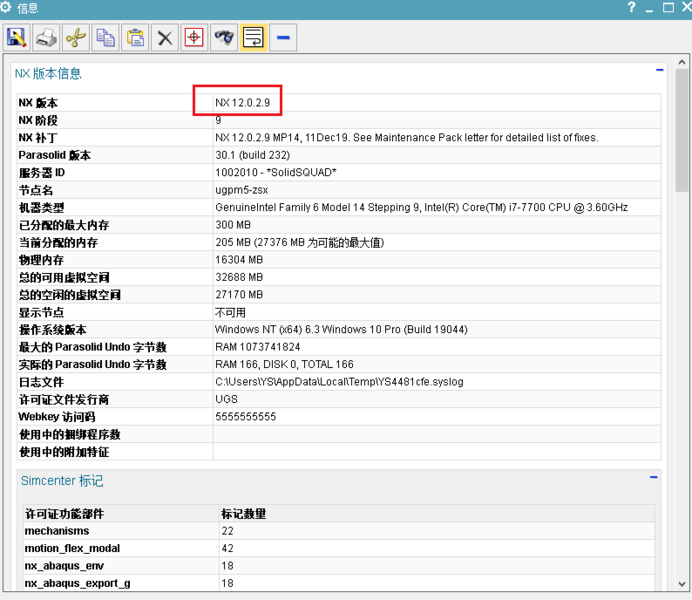Click the save-as file icon in toolbar
Screen dimensions: 692x600
(17, 38)
